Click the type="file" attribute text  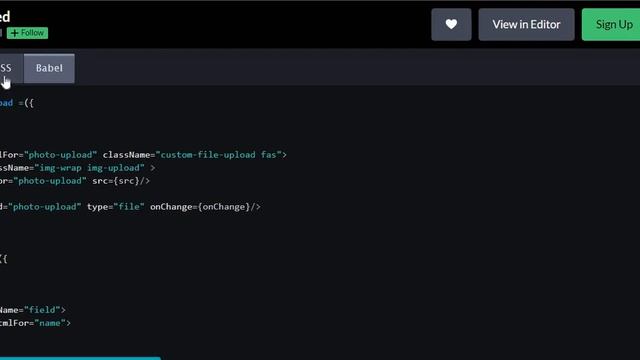pyautogui.click(x=116, y=207)
